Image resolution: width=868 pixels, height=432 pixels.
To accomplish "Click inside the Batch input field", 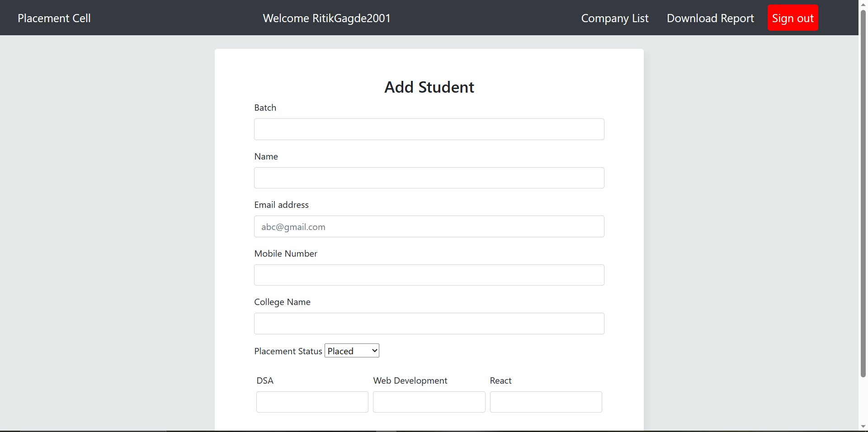I will (429, 129).
